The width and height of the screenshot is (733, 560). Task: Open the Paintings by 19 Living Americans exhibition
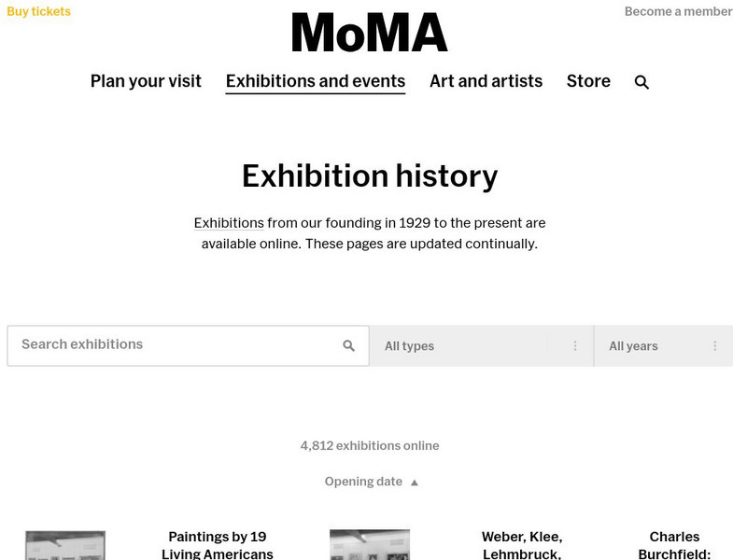click(218, 545)
